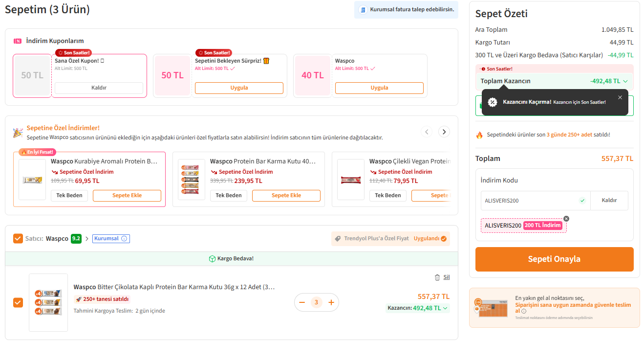
Task: Expand product Kazancın 492,48 TL breakdown
Action: click(445, 308)
